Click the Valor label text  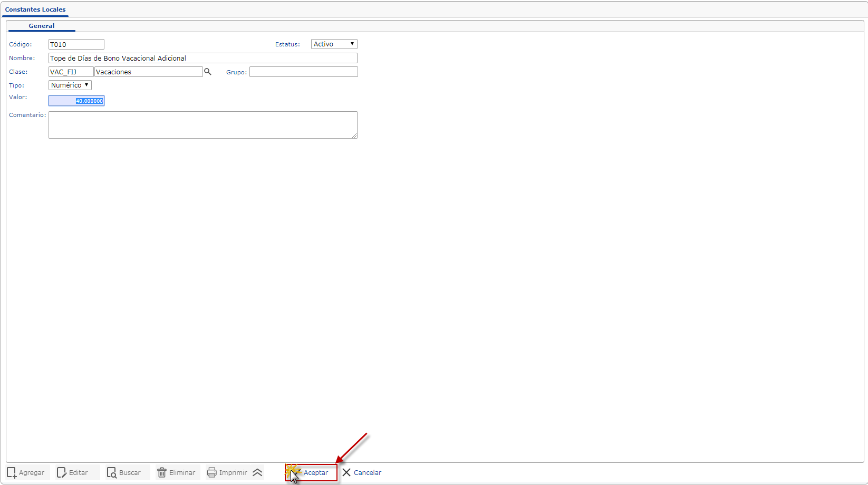[18, 97]
